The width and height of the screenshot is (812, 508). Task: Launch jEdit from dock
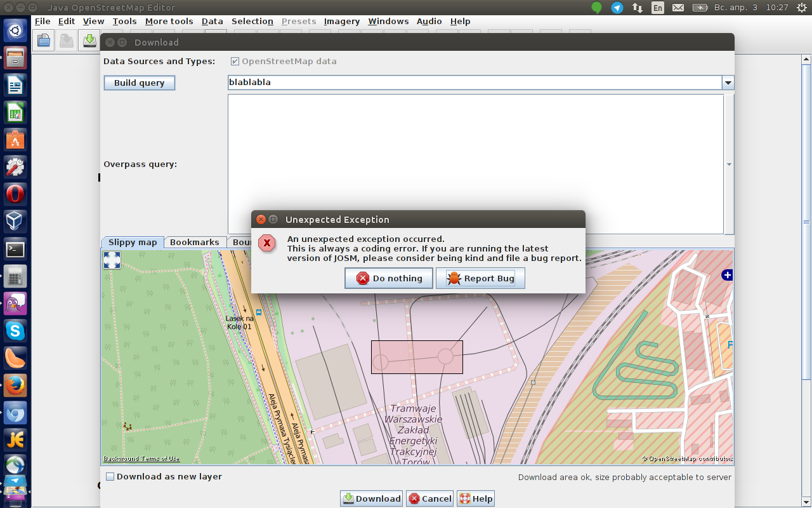click(x=15, y=439)
